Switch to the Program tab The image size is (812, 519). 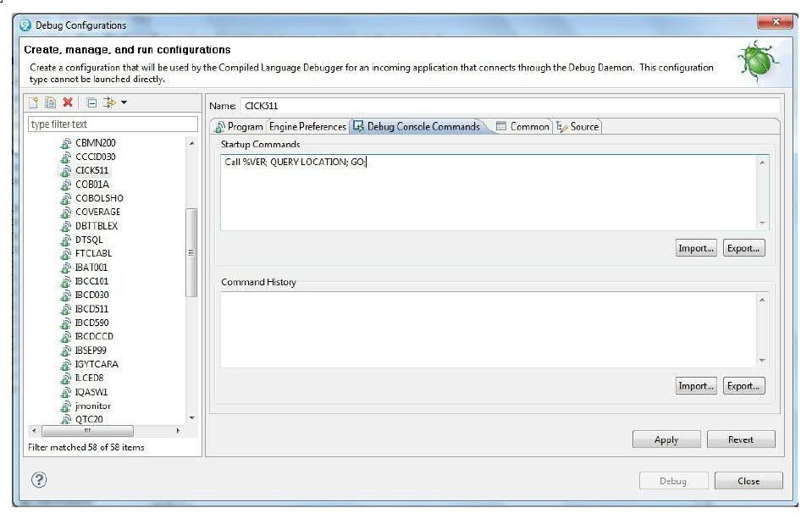[239, 127]
